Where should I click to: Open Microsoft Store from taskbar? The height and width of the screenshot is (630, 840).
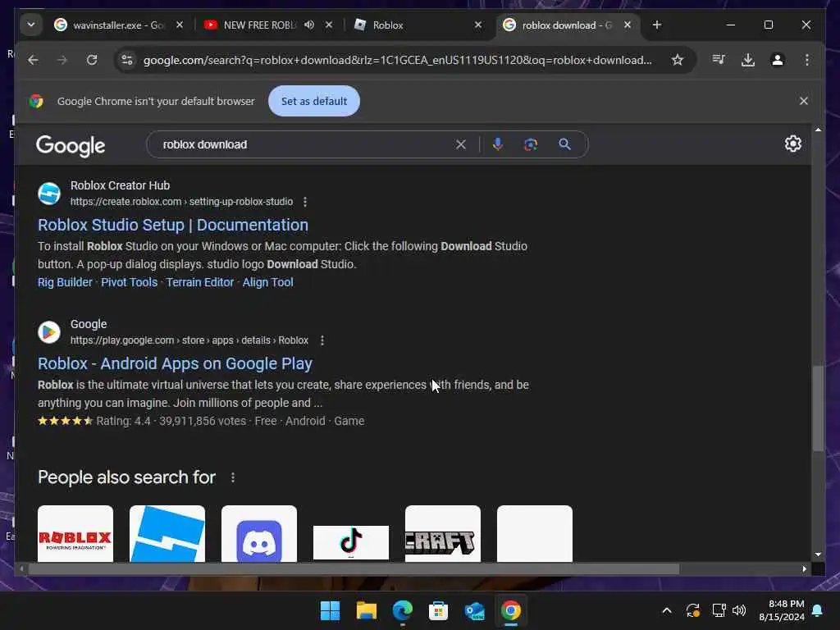tap(438, 610)
